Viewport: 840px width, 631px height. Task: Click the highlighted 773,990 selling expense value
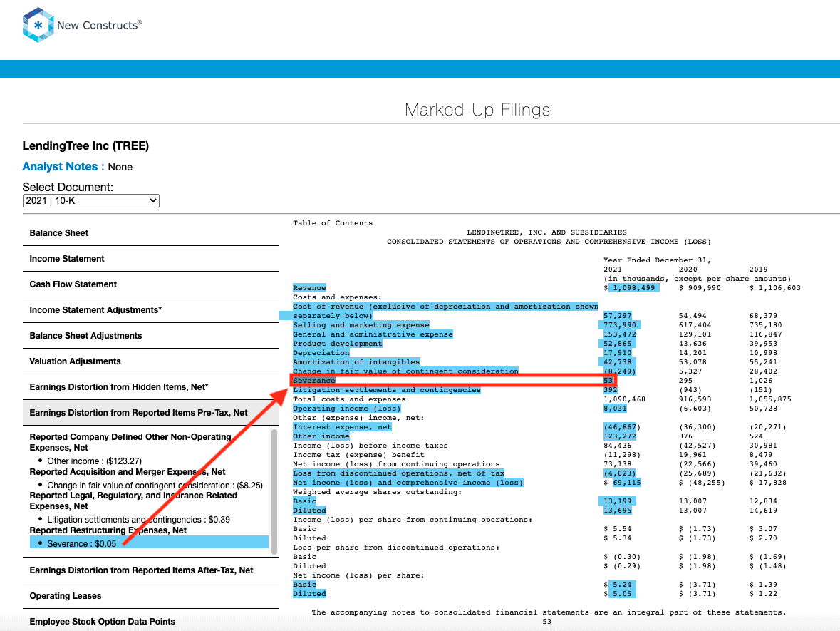point(620,325)
